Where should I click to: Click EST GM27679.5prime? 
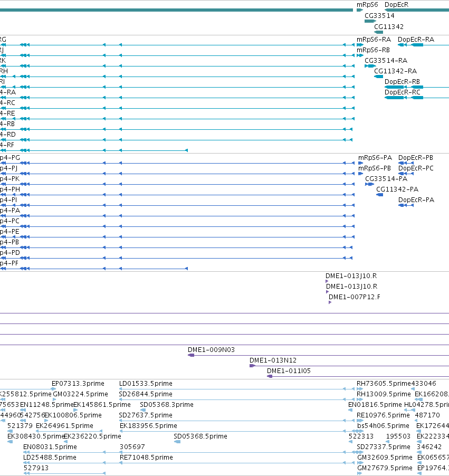click(385, 468)
